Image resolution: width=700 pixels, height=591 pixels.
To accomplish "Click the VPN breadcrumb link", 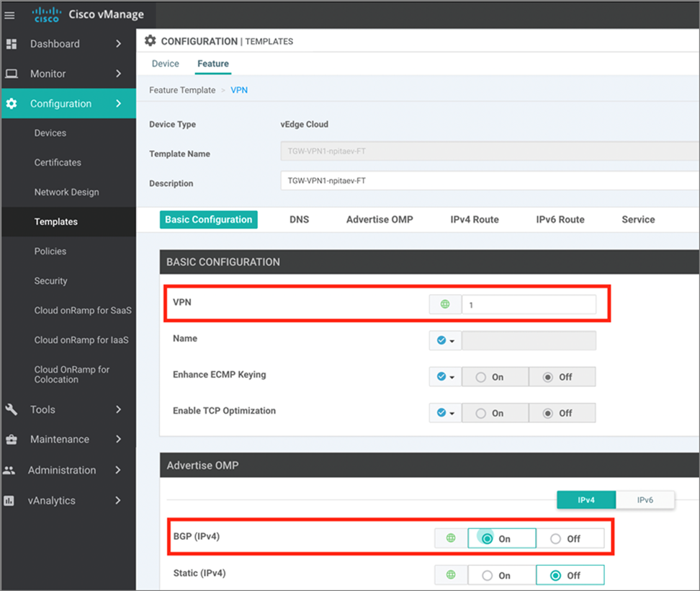I will tap(239, 90).
